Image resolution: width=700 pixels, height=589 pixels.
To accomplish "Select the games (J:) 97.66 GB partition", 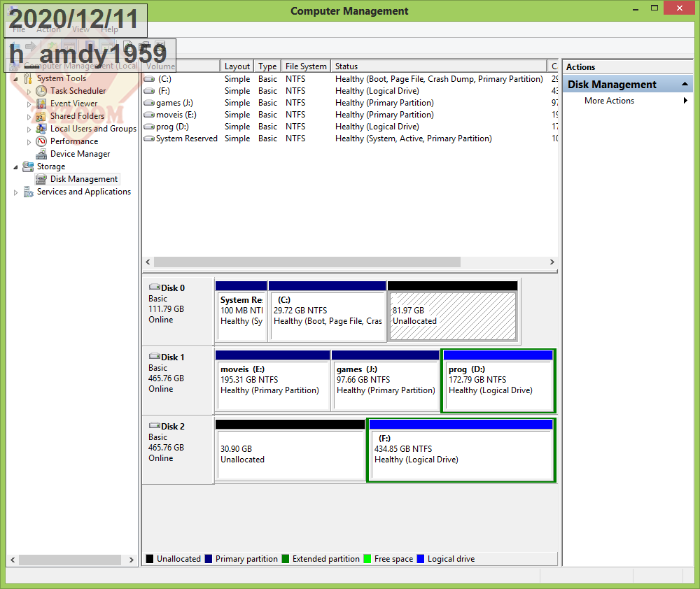I will 386,381.
